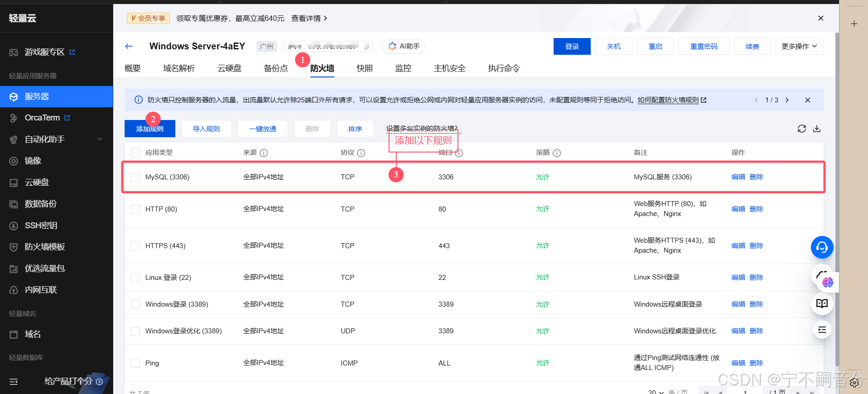
Task: Dismiss the 会员专享 promotion banner
Action: point(820,18)
